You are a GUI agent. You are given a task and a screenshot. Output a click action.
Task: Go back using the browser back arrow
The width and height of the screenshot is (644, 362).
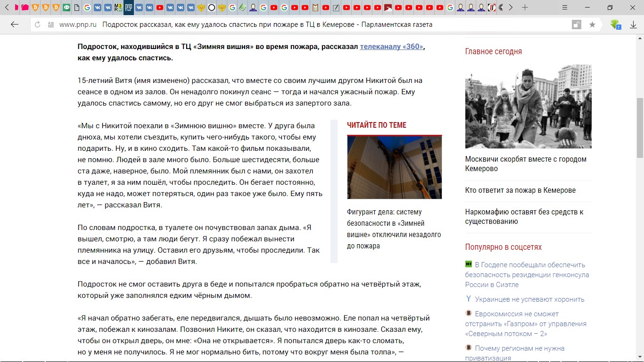pyautogui.click(x=14, y=25)
